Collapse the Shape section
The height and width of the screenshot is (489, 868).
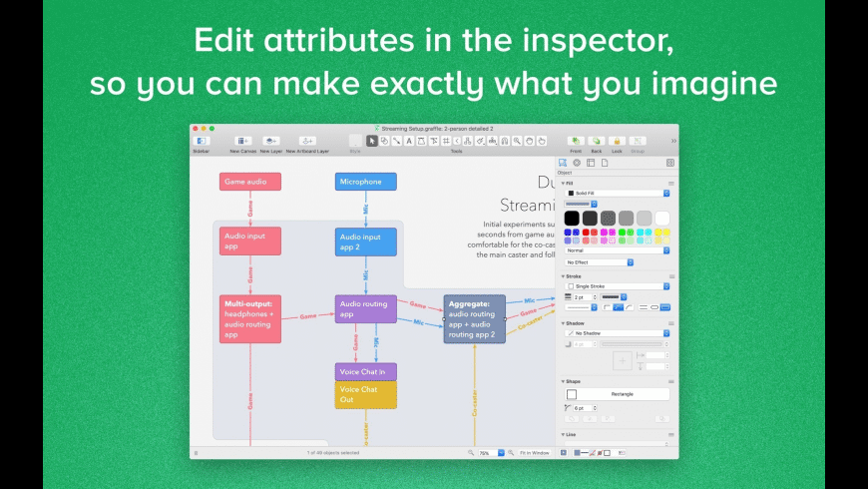coord(563,381)
